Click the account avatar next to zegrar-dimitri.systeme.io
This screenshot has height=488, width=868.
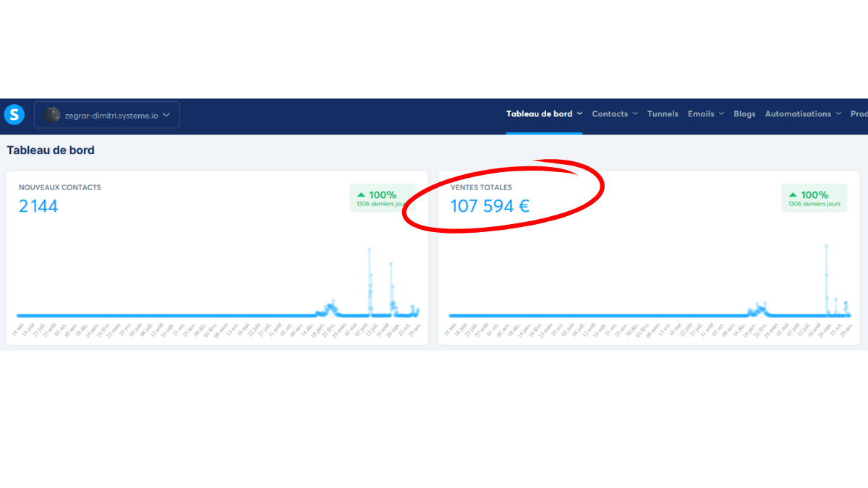[52, 115]
